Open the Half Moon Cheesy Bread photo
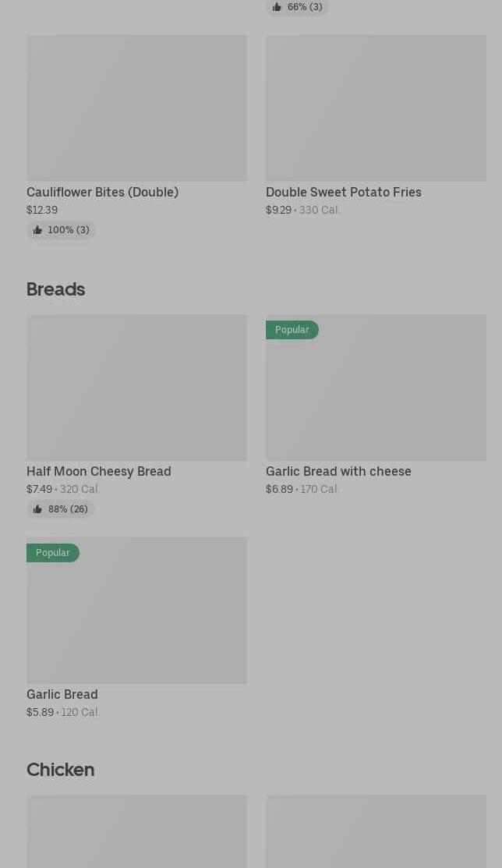Screen dimensions: 502x868 click(x=136, y=388)
